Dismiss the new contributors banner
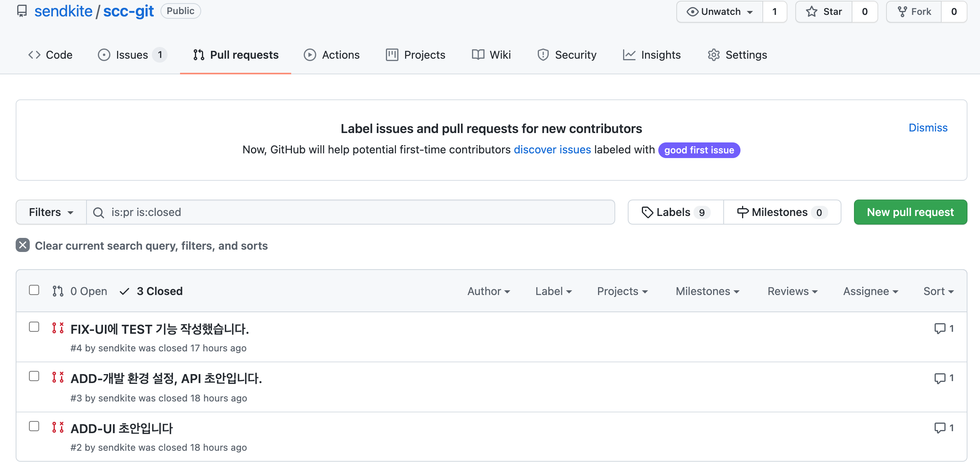980x475 pixels. (928, 128)
